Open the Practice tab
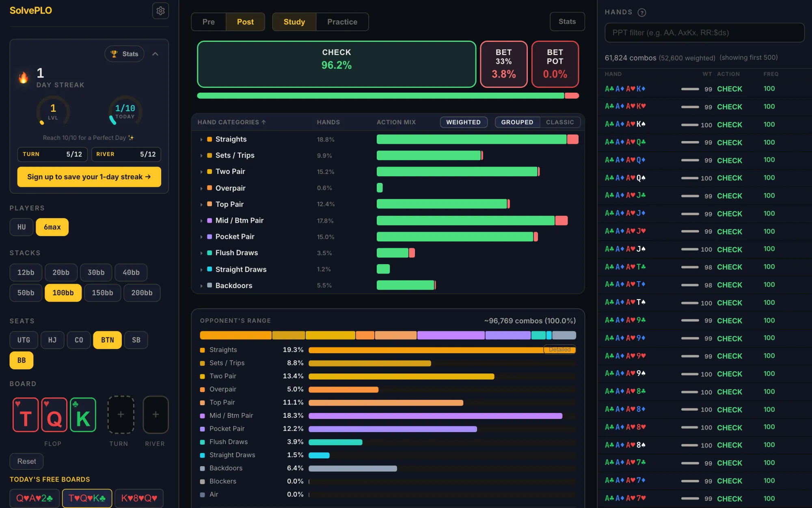 coord(342,22)
